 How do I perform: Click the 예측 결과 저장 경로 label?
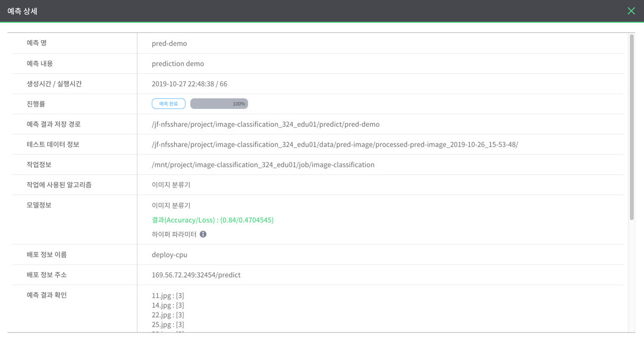click(54, 124)
